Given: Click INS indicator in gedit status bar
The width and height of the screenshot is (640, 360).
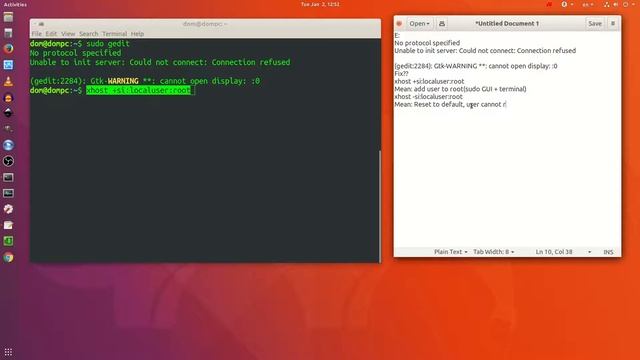Looking at the screenshot, I should pos(608,252).
